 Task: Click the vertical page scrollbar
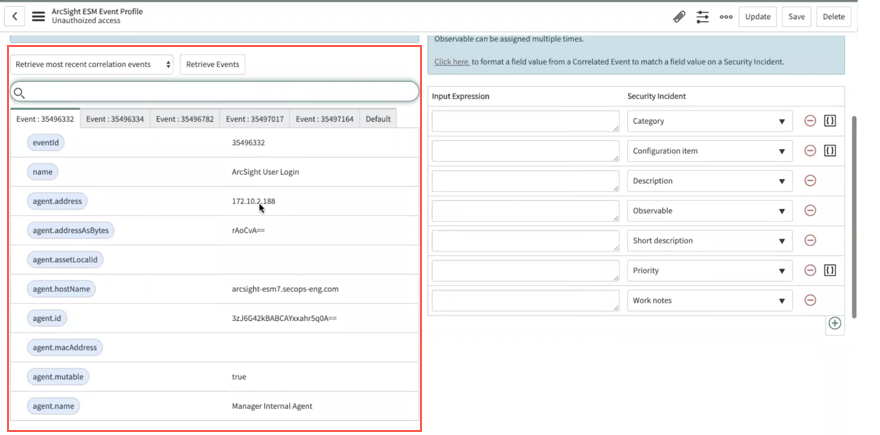855,217
